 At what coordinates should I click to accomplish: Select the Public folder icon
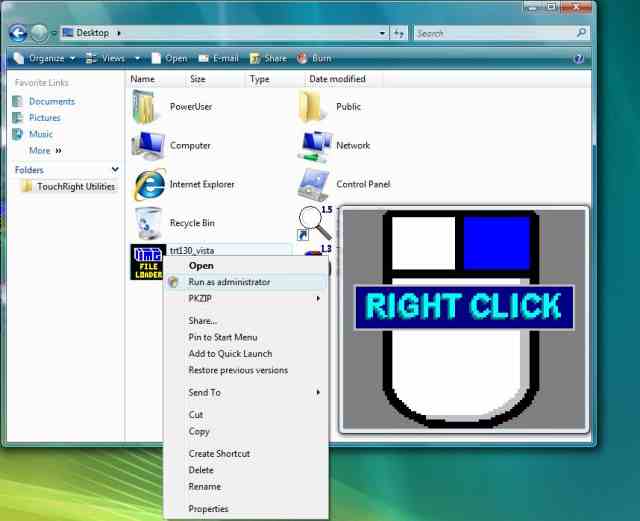(x=315, y=107)
